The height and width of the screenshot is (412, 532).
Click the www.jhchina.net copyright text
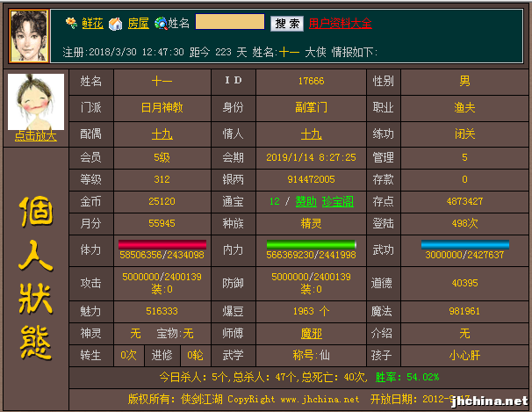(320, 400)
